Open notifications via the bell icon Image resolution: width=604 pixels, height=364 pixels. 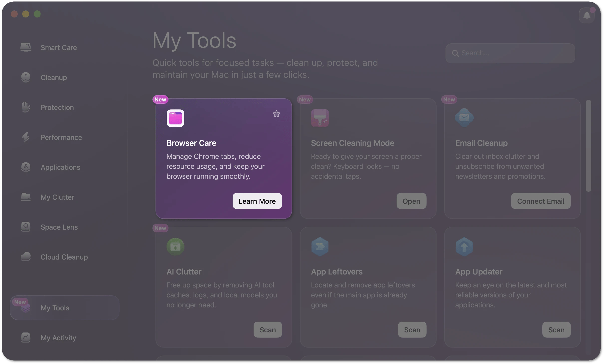coord(587,15)
